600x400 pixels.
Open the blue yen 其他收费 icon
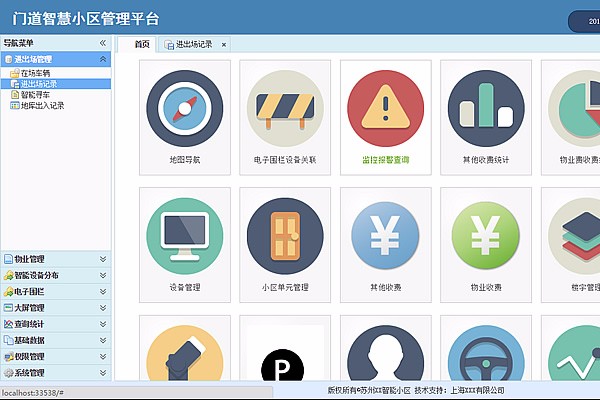(385, 235)
